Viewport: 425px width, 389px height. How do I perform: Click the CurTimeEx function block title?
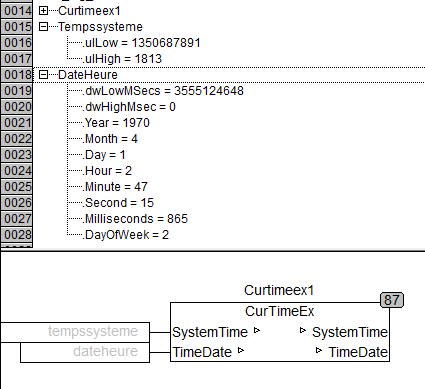[280, 311]
